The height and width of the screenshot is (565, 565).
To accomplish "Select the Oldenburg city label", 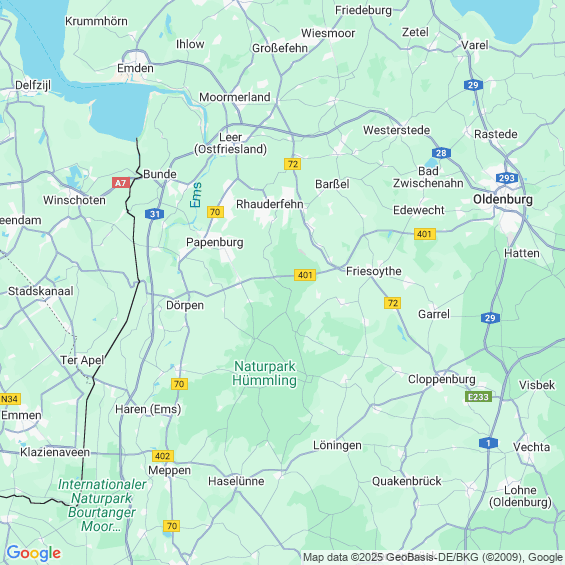I will tap(503, 199).
